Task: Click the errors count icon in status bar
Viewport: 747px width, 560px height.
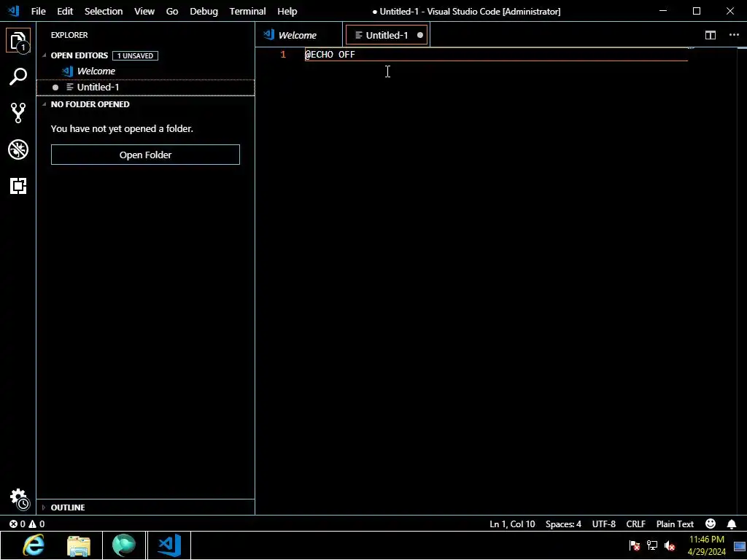Action: click(x=13, y=524)
